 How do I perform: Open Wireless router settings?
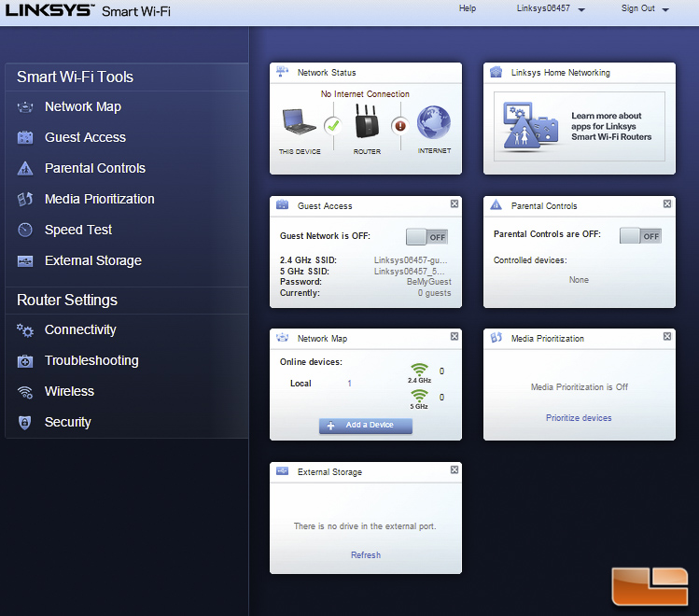(x=69, y=391)
